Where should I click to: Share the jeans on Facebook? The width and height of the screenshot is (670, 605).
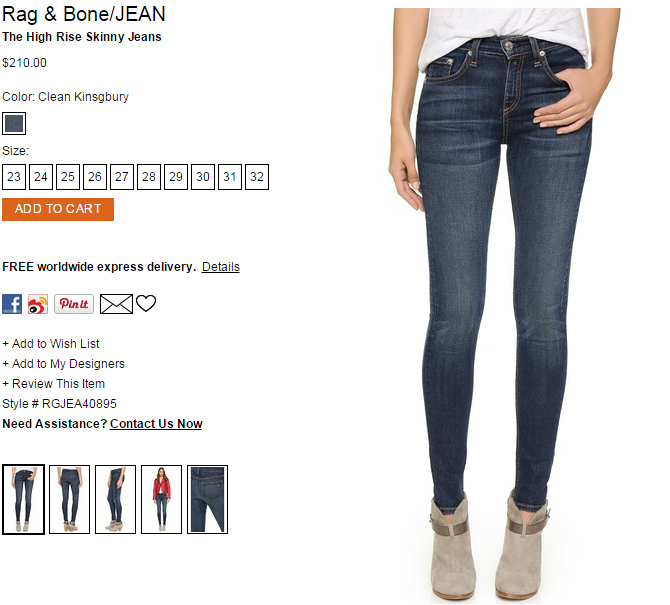tap(12, 304)
